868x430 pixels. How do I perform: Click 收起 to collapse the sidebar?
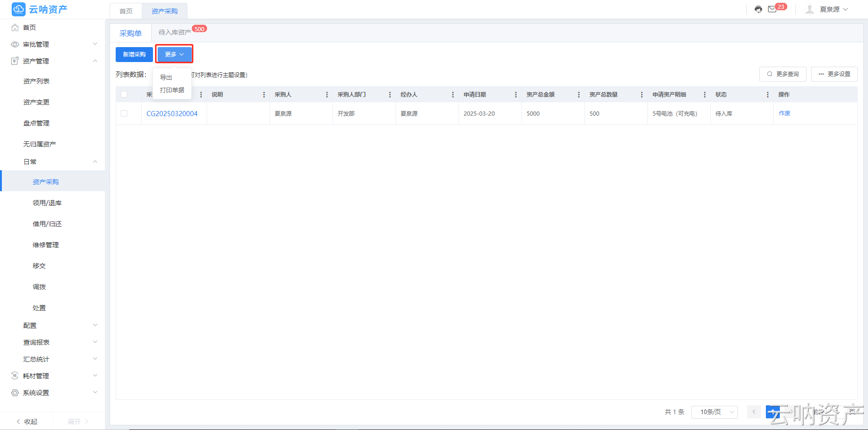pos(27,422)
